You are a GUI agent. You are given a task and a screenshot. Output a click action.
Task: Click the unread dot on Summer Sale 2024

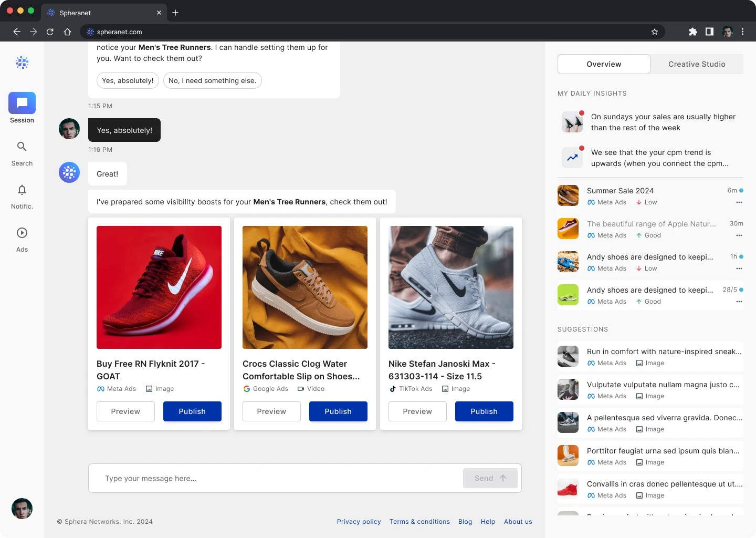pos(742,191)
